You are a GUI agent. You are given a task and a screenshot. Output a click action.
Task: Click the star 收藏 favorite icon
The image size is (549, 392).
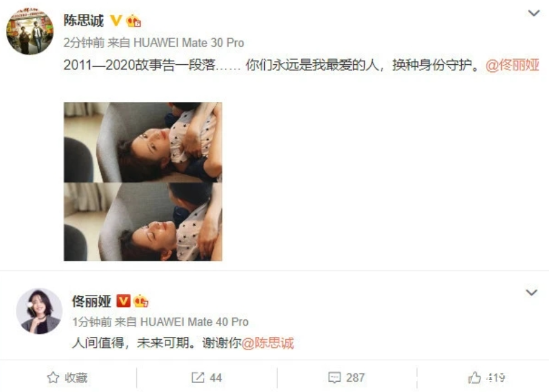click(53, 377)
